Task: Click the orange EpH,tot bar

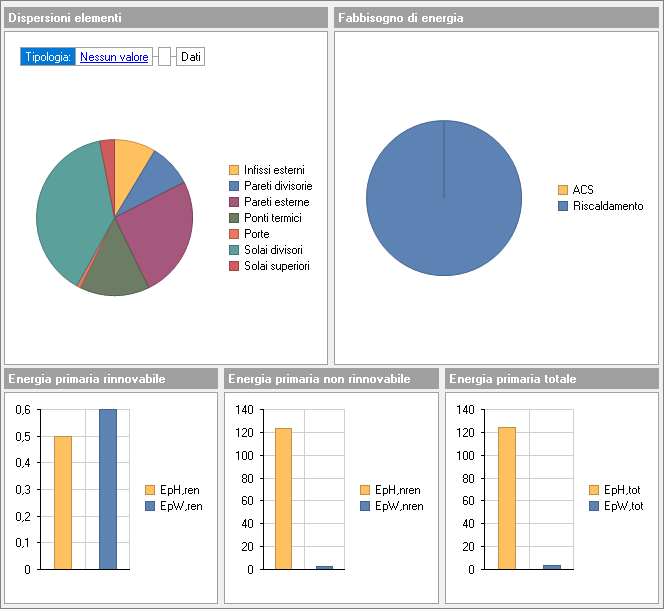Action: [x=506, y=498]
